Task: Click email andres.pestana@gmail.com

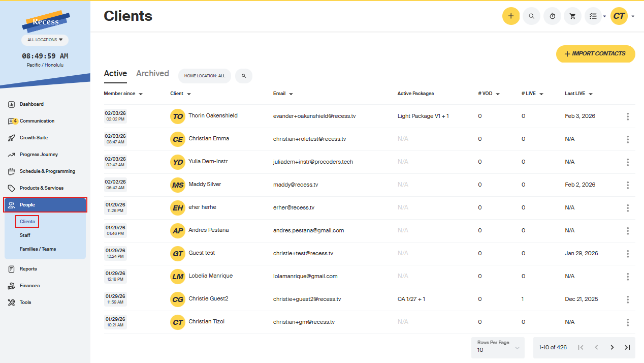Action: [x=308, y=231]
